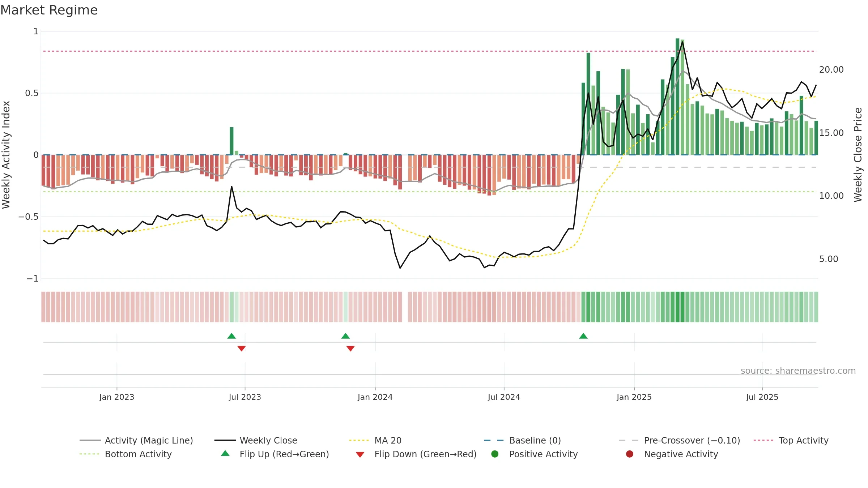This screenshot has width=868, height=488.
Task: Click the 0.5 activity axis label
Action: (31, 93)
